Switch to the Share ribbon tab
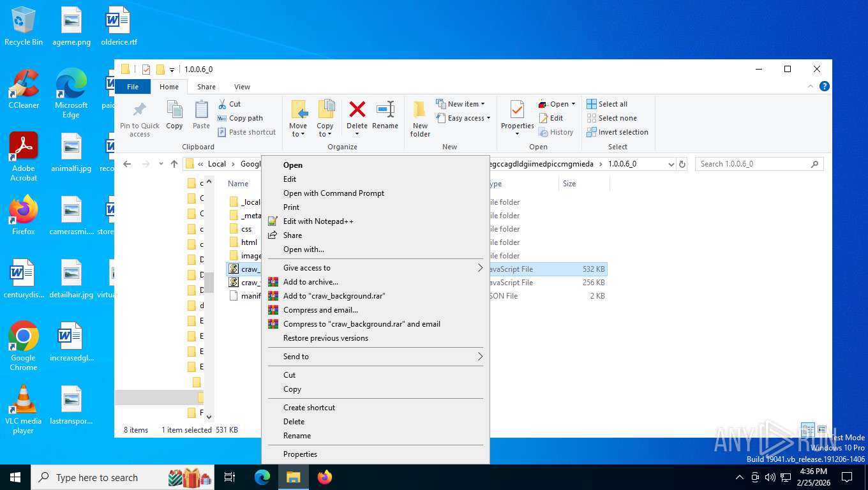The height and width of the screenshot is (490, 868). (206, 87)
